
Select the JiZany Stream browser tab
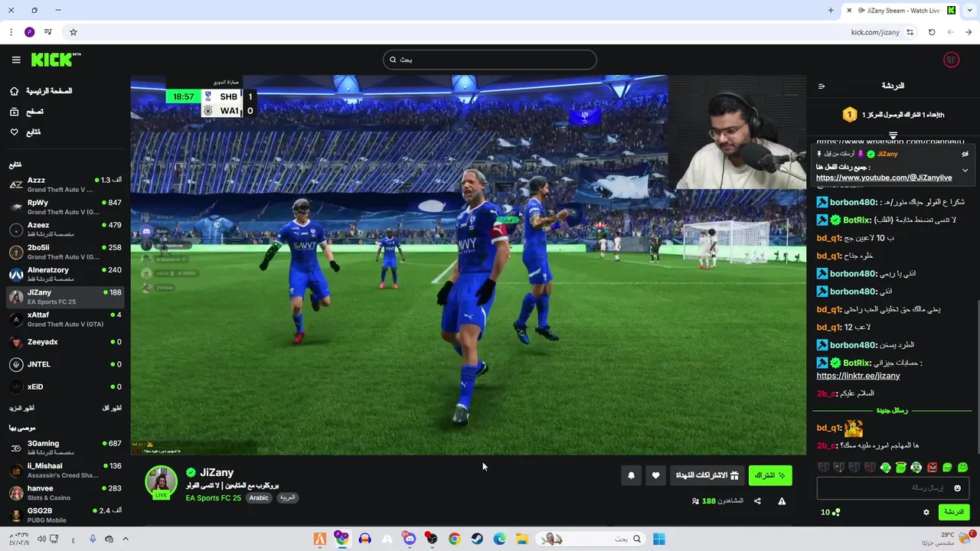(x=900, y=11)
